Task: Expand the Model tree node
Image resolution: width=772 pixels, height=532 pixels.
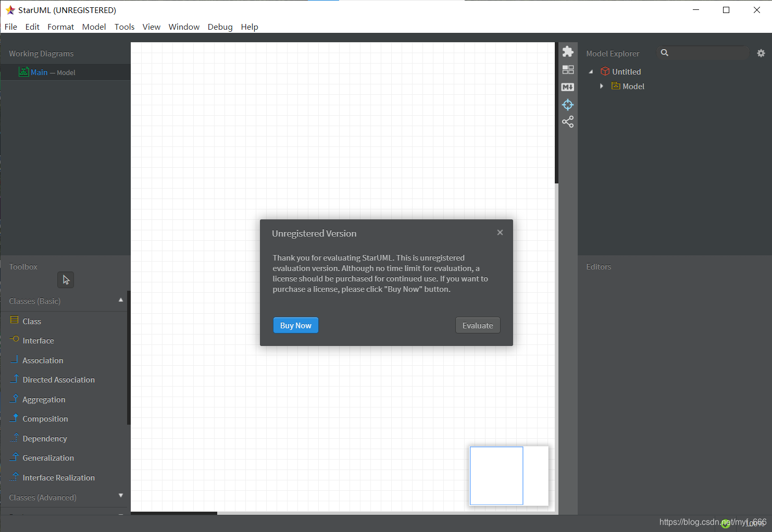Action: click(602, 86)
